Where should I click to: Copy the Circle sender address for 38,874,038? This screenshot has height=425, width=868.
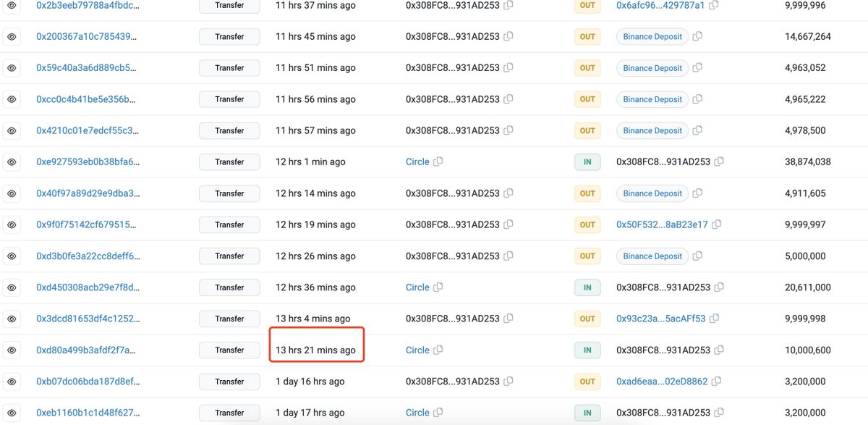(x=438, y=162)
